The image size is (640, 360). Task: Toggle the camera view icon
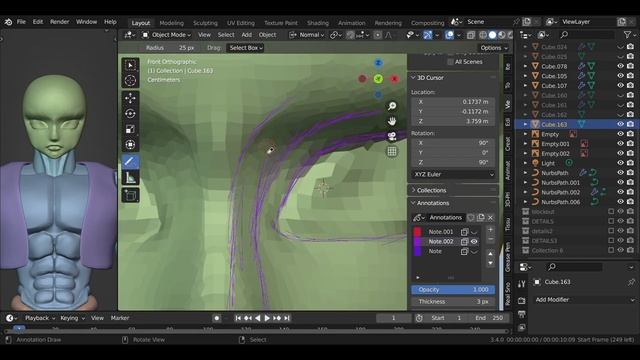tap(392, 136)
